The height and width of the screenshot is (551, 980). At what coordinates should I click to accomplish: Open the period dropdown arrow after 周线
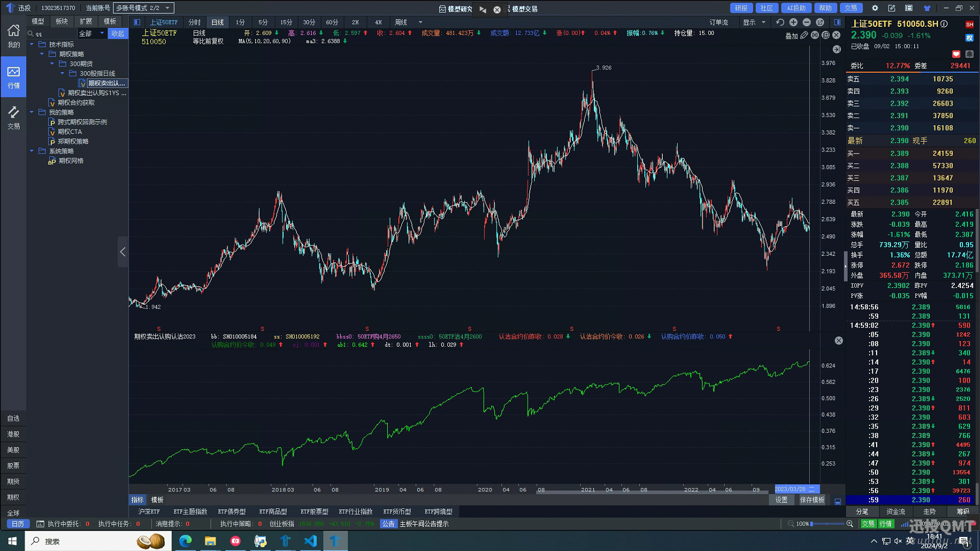pyautogui.click(x=421, y=22)
